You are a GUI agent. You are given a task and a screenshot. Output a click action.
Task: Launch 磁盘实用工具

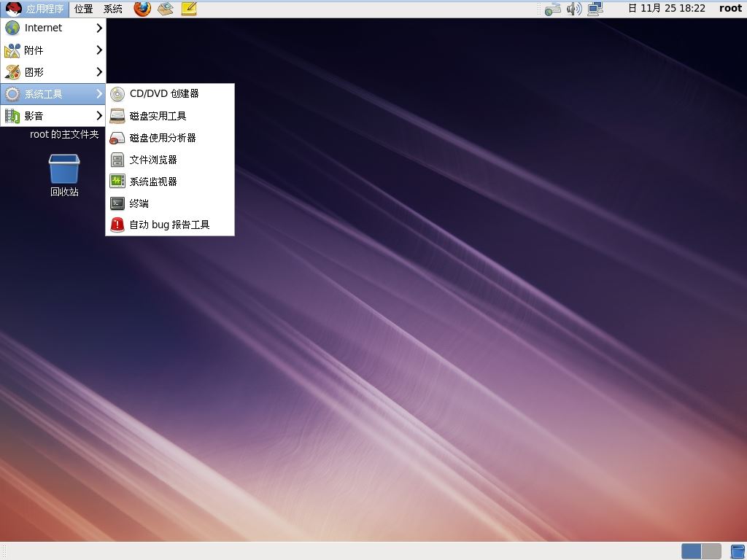(x=169, y=116)
